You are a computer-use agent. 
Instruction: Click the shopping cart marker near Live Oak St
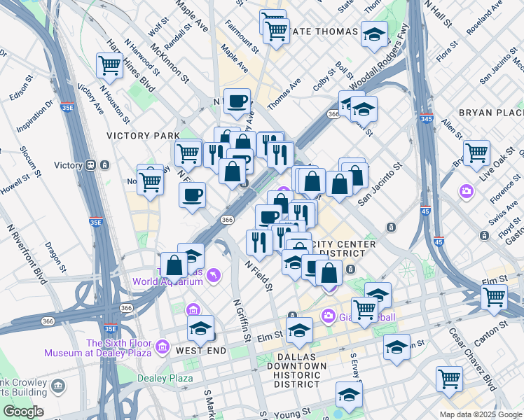(x=476, y=152)
